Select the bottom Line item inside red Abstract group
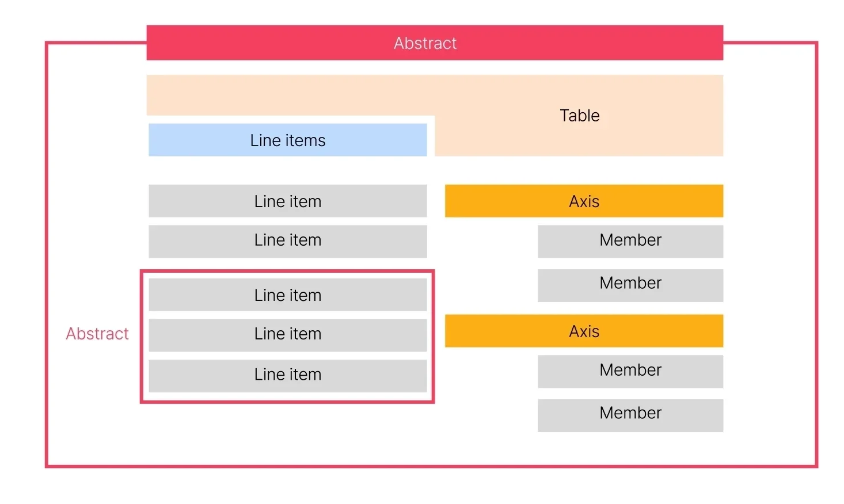 [287, 375]
